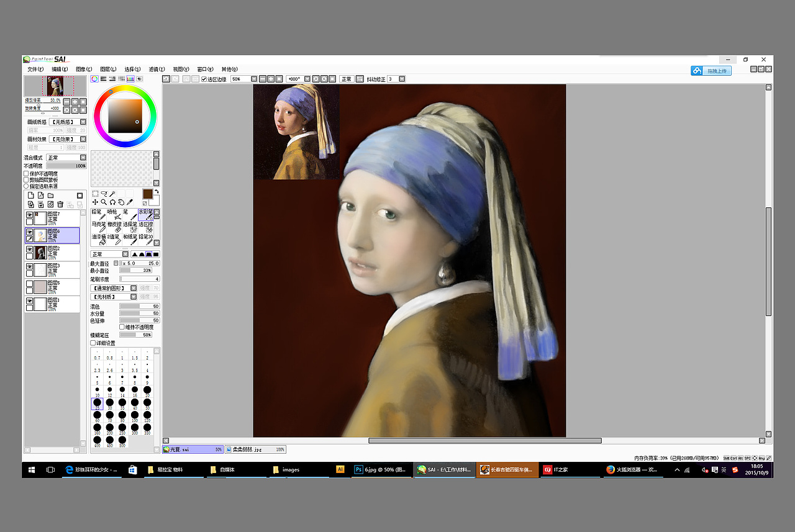Open the rotation angle +000° dropdown
Screen dimensions: 795x532
click(298, 79)
